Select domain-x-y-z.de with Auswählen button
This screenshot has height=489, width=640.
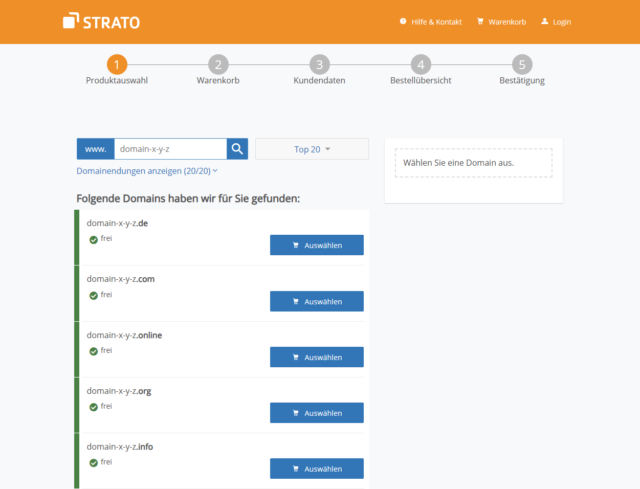(316, 245)
